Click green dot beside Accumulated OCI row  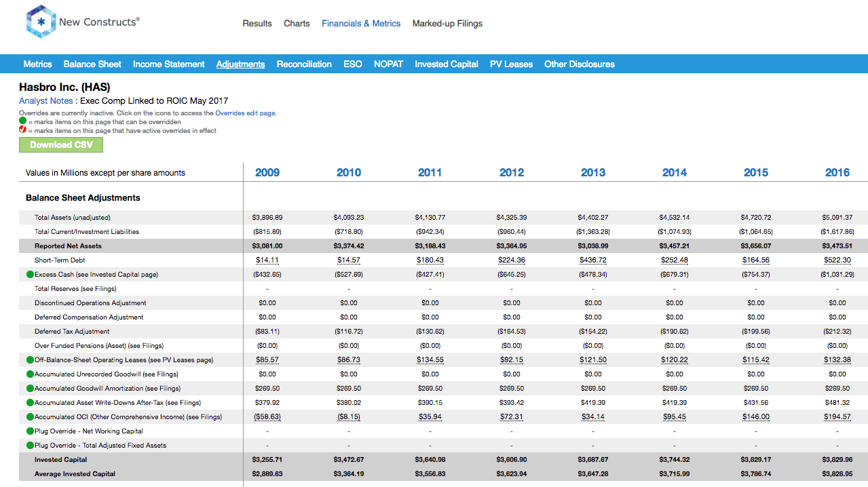point(30,417)
